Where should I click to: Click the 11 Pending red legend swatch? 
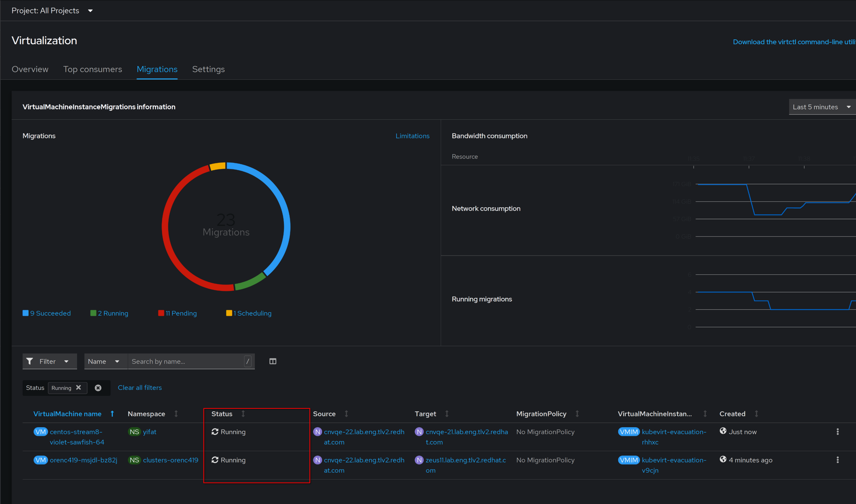click(161, 313)
